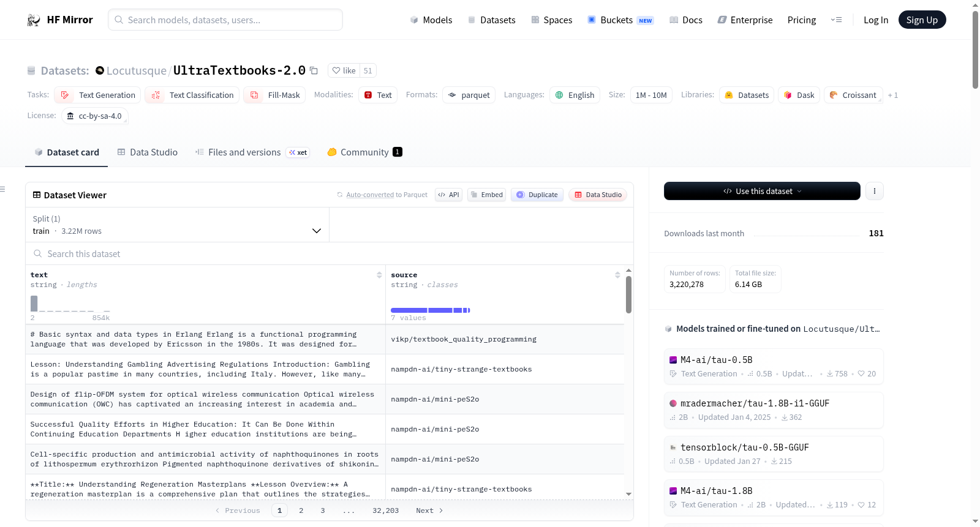Image resolution: width=980 pixels, height=527 pixels.
Task: Select the Croissant library tag
Action: 853,95
